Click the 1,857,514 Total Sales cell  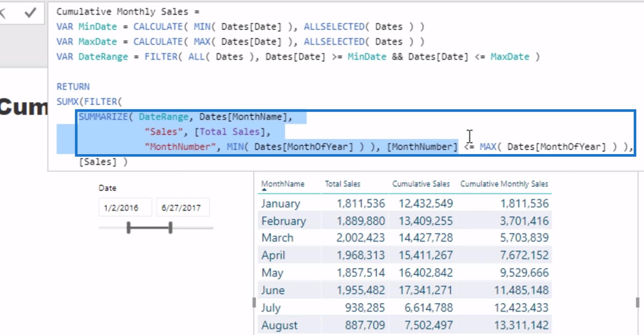coord(361,273)
